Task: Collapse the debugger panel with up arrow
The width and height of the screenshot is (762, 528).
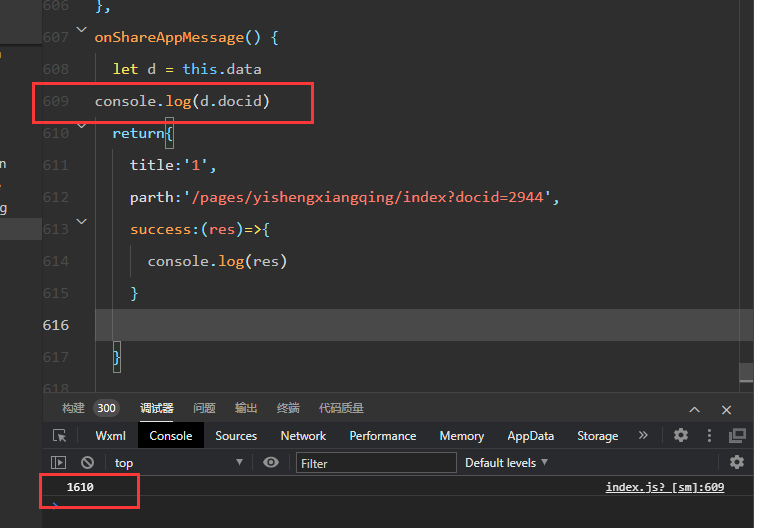Action: (x=694, y=410)
